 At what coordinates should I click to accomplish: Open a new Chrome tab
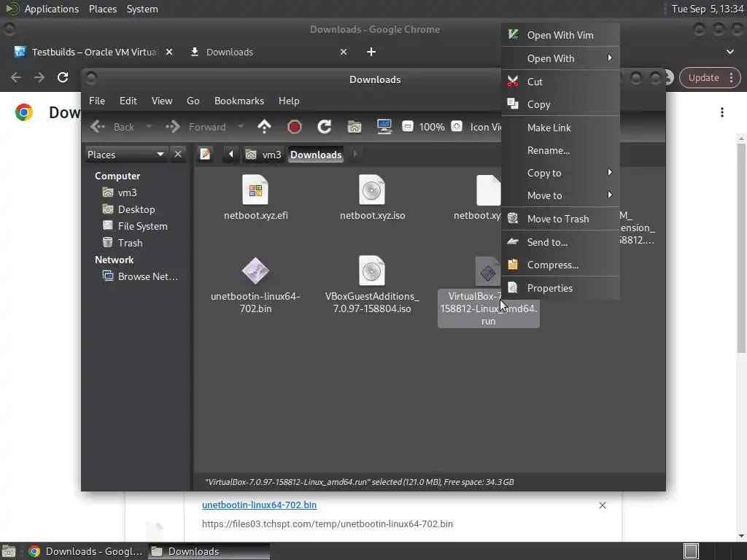pos(371,52)
